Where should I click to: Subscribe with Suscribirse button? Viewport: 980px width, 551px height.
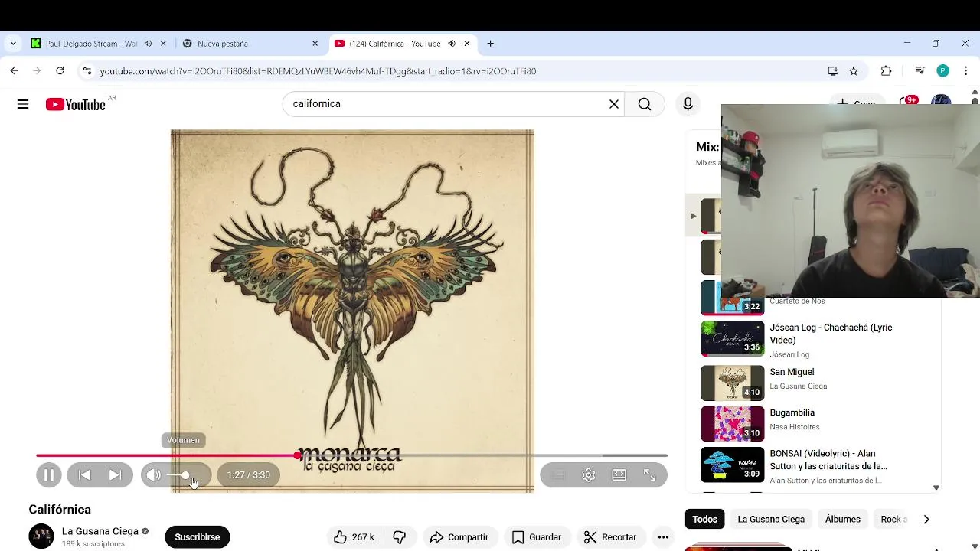pyautogui.click(x=198, y=537)
